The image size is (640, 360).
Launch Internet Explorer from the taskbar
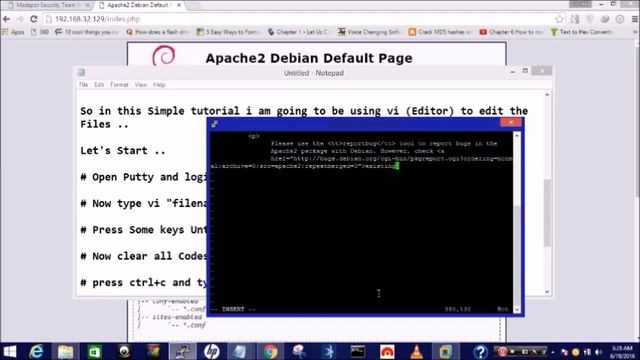(36, 351)
